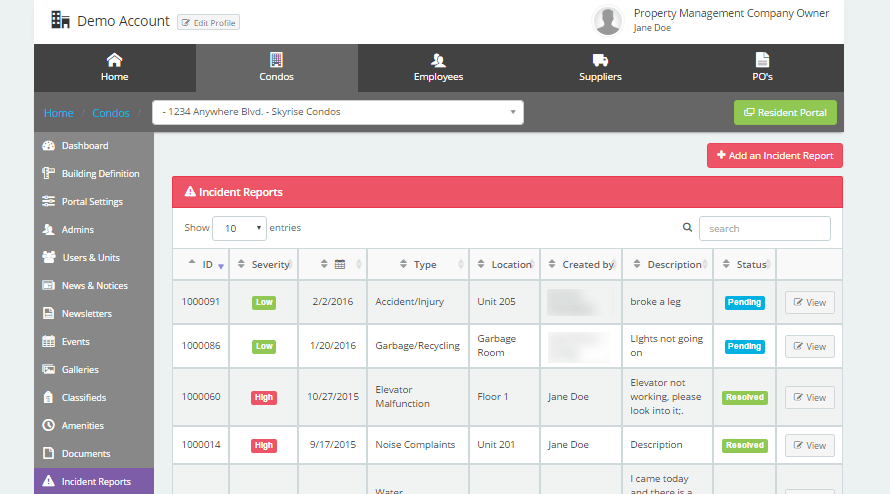The image size is (890, 494).
Task: Click into the incident search field
Action: point(764,229)
